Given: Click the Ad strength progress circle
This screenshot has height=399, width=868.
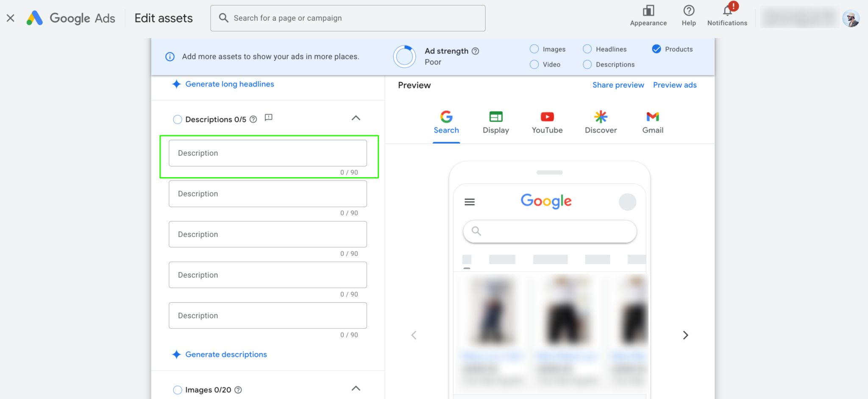Looking at the screenshot, I should (405, 56).
